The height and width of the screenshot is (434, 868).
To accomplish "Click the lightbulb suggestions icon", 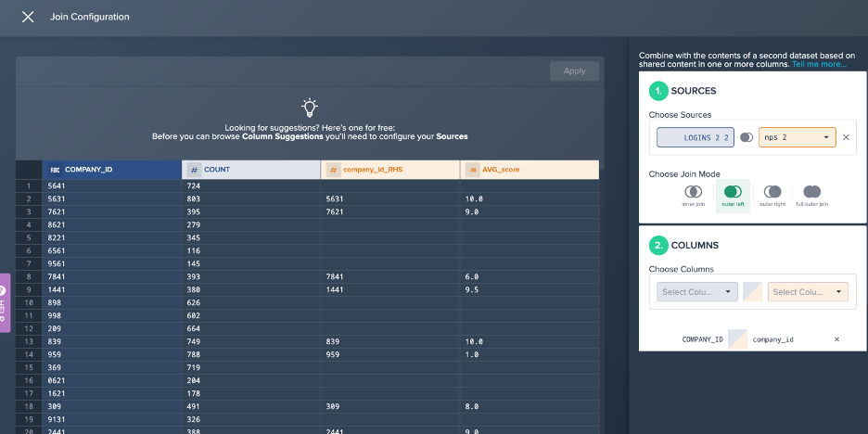I will 310,108.
